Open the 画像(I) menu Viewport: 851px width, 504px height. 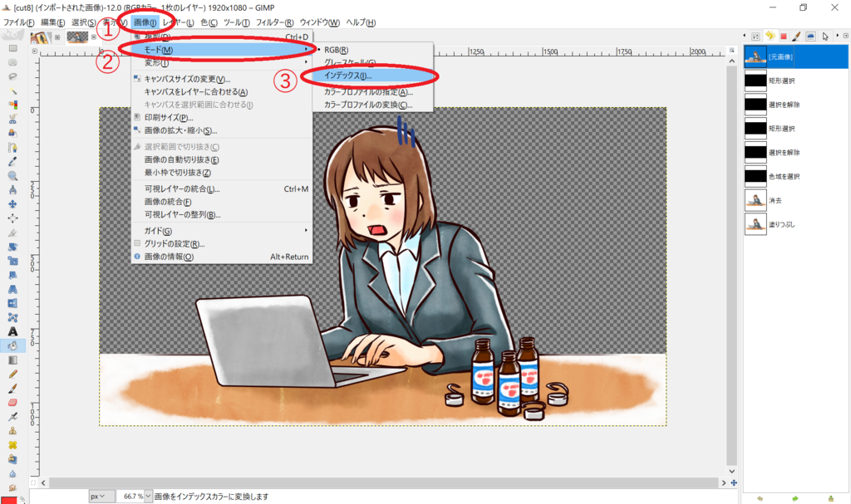(145, 22)
